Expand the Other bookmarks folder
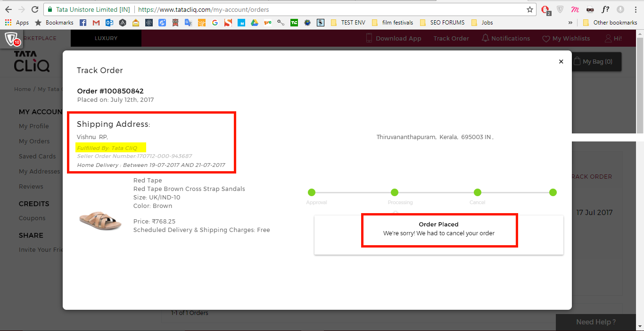Viewport: 644px width, 331px height. 610,23
